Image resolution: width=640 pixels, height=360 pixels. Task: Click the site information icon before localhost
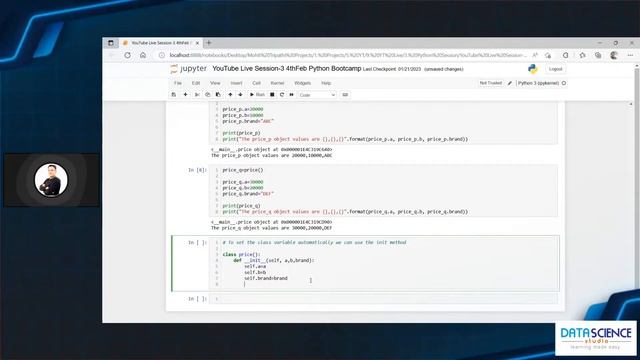[162, 55]
